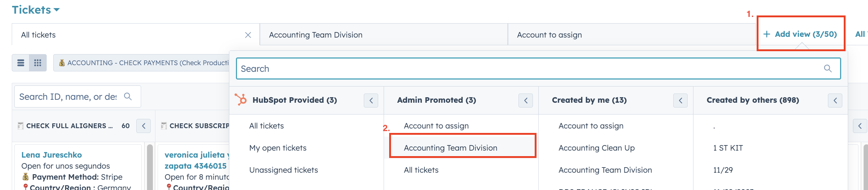
Task: Choose Unassigned tickets from HubSpot Provided
Action: tap(284, 170)
